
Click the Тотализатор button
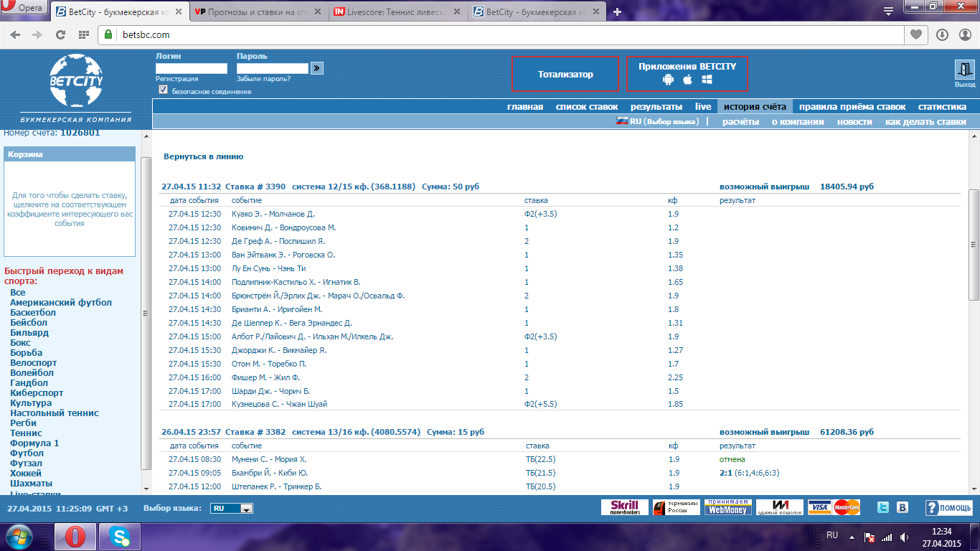(x=565, y=74)
